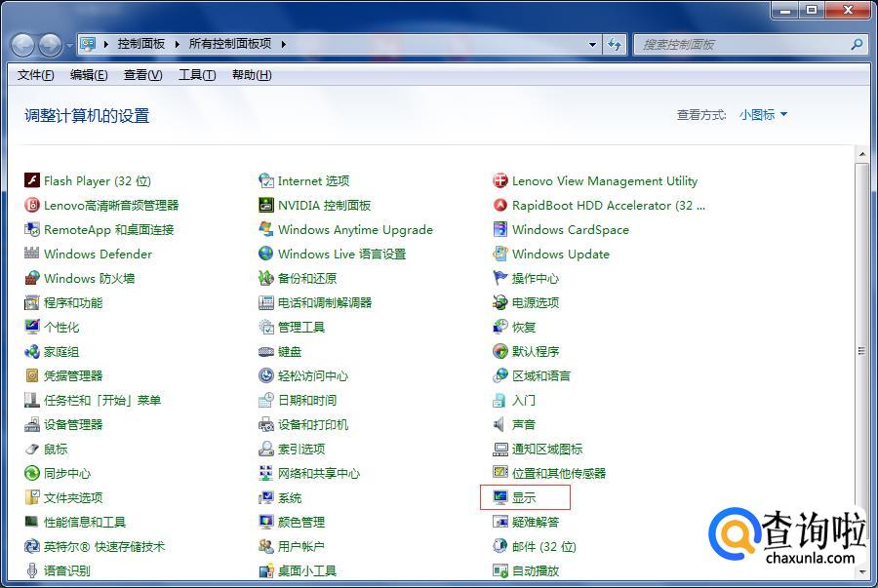This screenshot has width=878, height=588.
Task: Click the search magnifier icon
Action: 857,44
